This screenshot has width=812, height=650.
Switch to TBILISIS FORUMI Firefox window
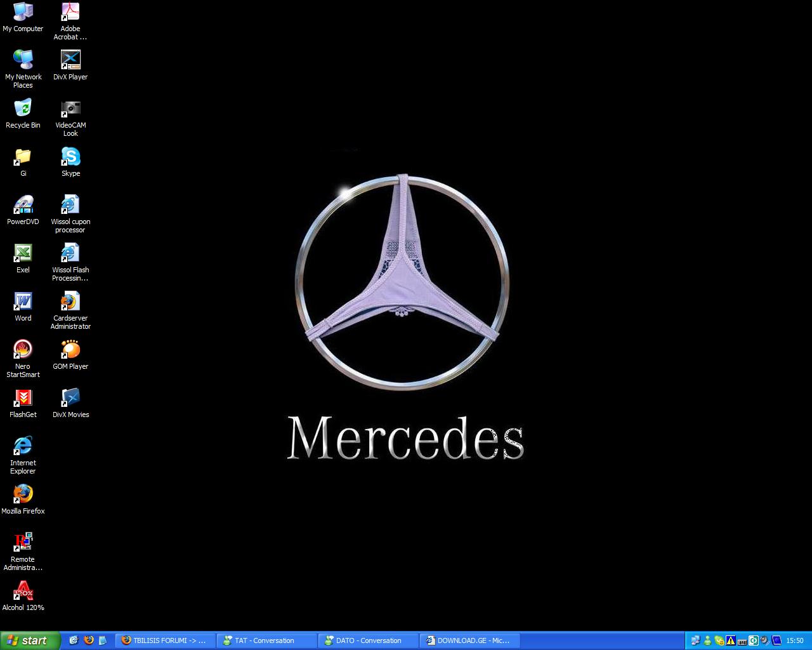pyautogui.click(x=165, y=640)
